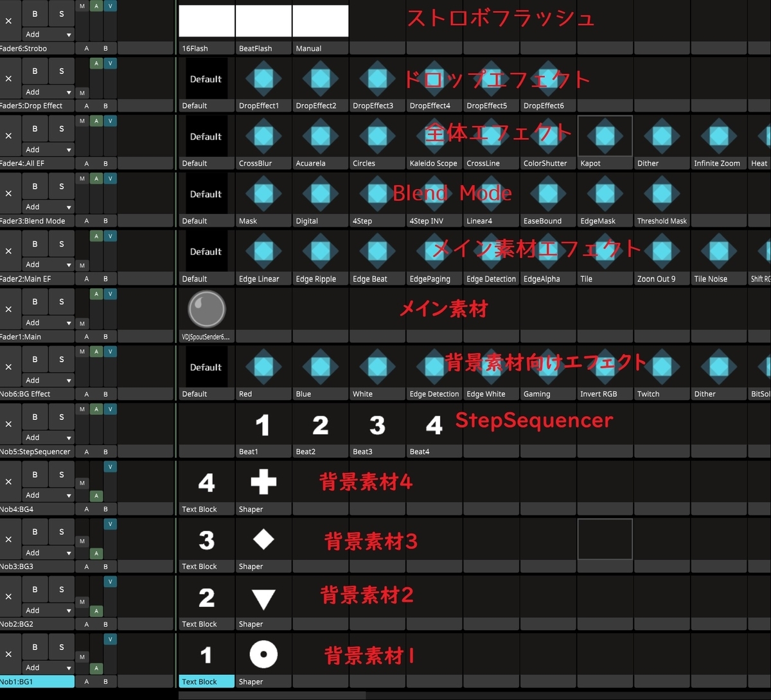This screenshot has width=771, height=700.
Task: Launch the EdgeMask blend mode clip
Action: pos(605,193)
